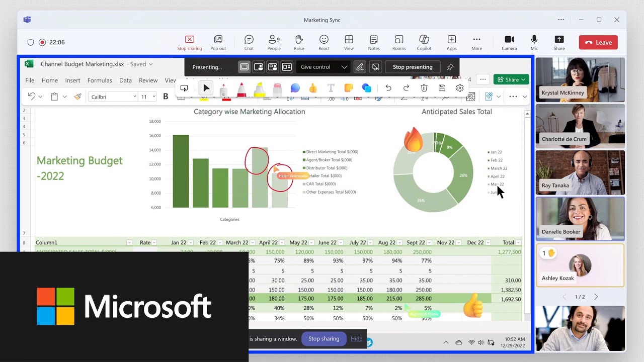Screen dimensions: 644x362
Task: Delete all annotations with trash icon
Action: pos(424,88)
